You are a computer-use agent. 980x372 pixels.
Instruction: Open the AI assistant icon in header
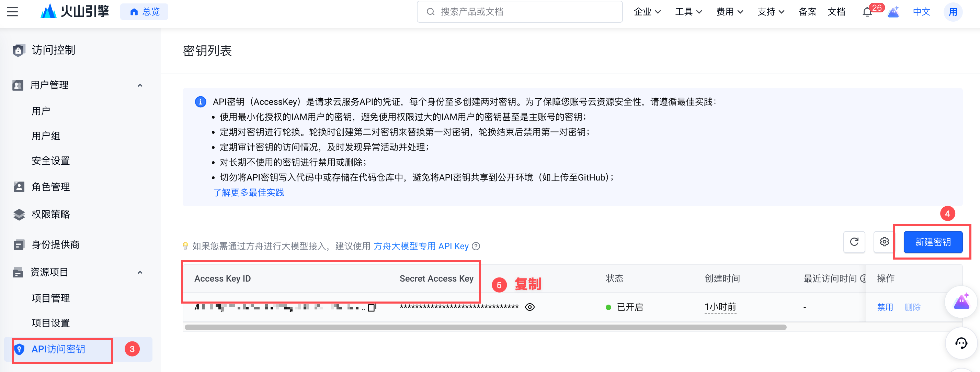[x=893, y=12]
